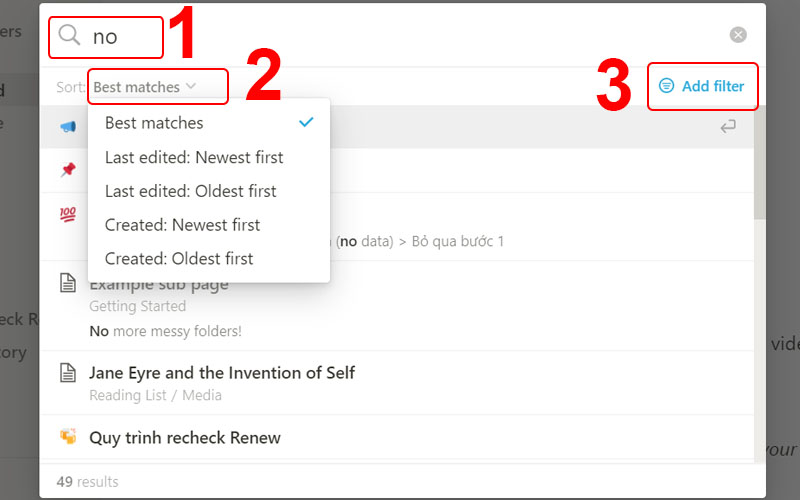Click the page icon beside Example sub page
The width and height of the screenshot is (800, 500).
tap(68, 284)
